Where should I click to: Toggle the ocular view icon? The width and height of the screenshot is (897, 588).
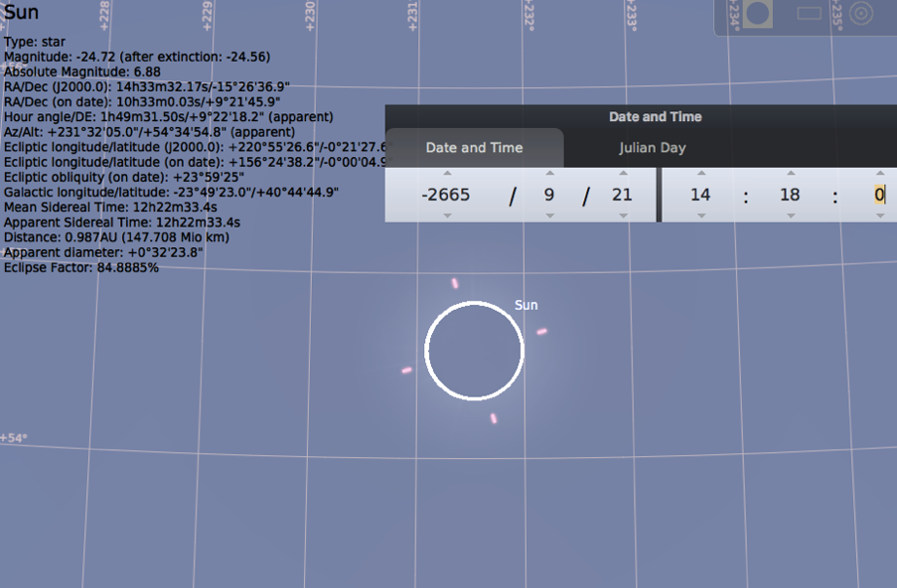click(x=758, y=14)
